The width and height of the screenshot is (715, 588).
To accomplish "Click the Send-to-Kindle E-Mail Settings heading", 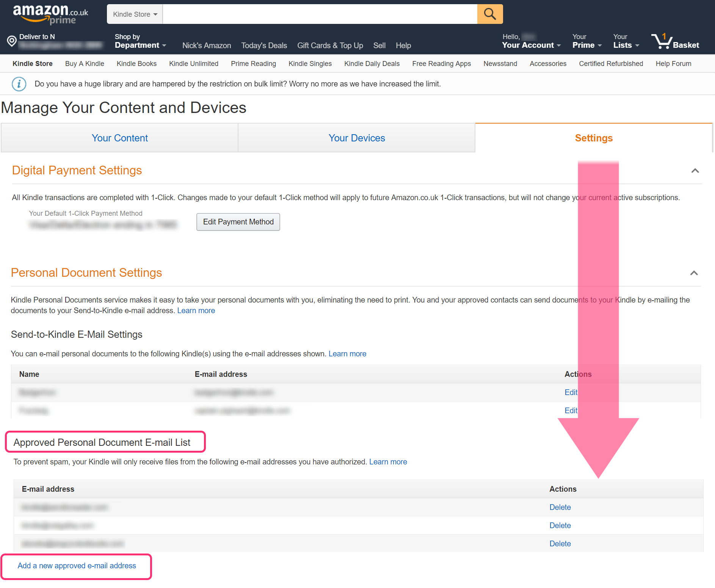I will pos(77,334).
